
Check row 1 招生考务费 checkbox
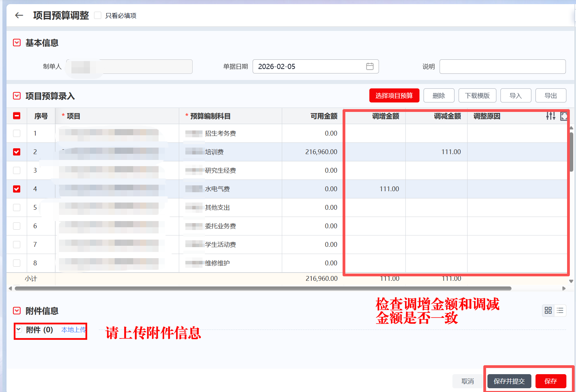pos(16,134)
